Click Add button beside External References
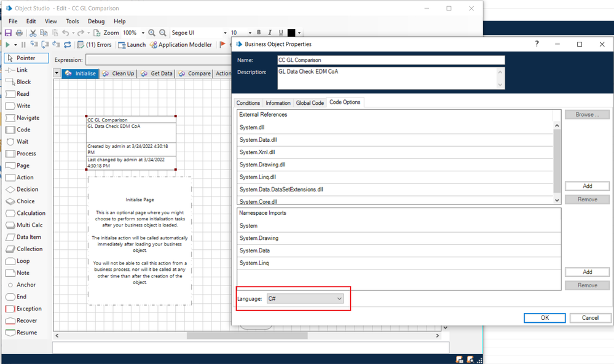Image resolution: width=614 pixels, height=364 pixels. pos(587,186)
